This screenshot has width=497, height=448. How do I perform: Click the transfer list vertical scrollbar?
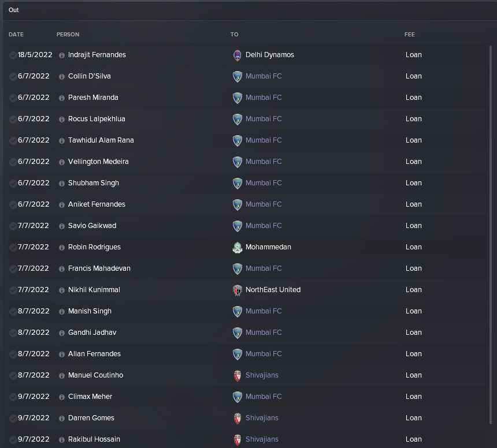(490, 235)
